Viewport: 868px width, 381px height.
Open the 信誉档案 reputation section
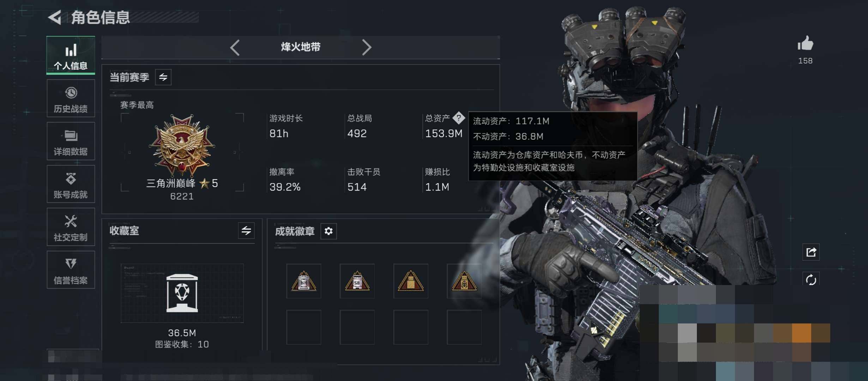[x=71, y=270]
